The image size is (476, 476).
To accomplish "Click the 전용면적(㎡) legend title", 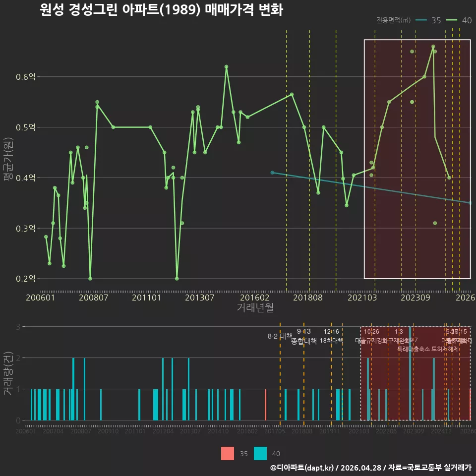I will 393,20.
